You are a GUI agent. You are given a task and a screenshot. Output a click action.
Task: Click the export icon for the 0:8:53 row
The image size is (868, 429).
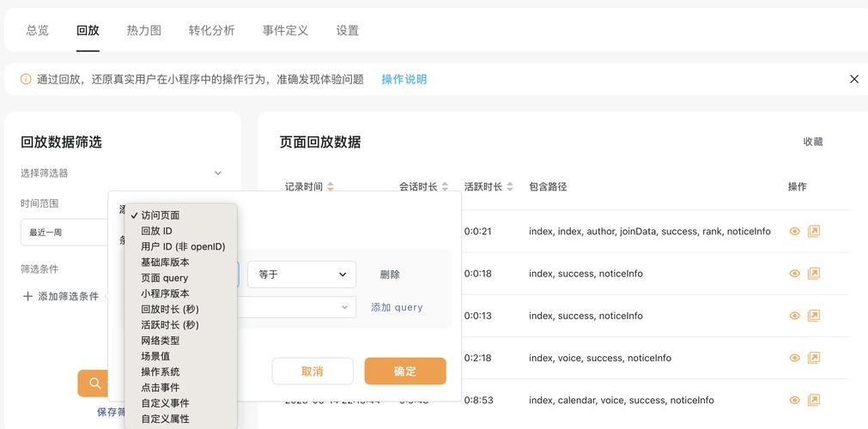(813, 400)
